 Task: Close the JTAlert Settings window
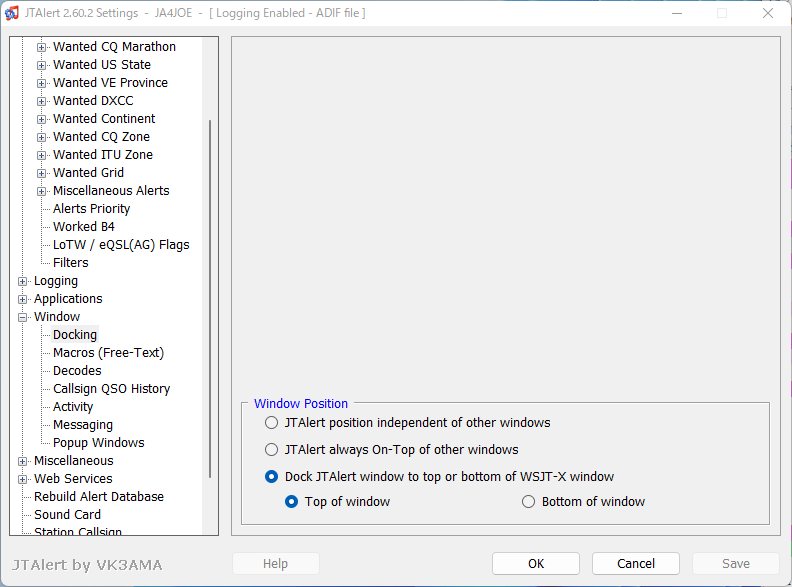(x=768, y=13)
